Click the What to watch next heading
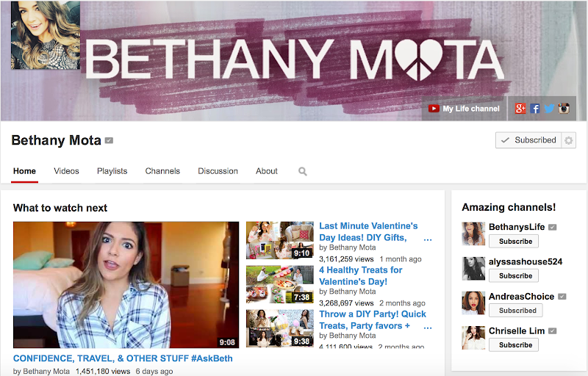 [x=60, y=208]
